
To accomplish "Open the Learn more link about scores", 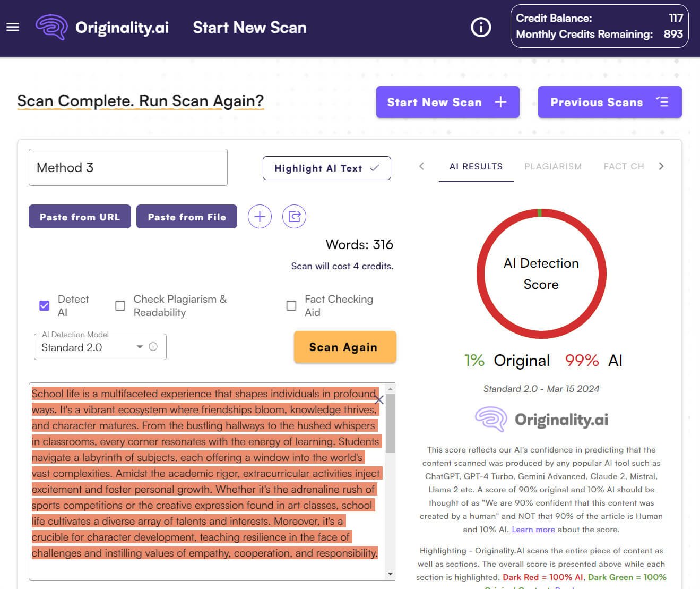I will [x=533, y=529].
